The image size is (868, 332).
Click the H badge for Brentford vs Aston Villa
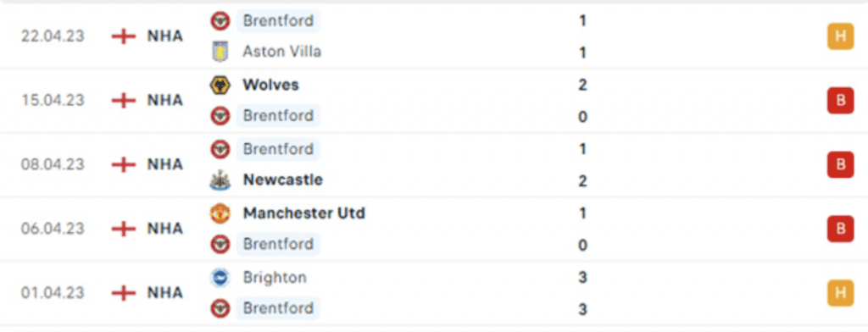point(840,36)
